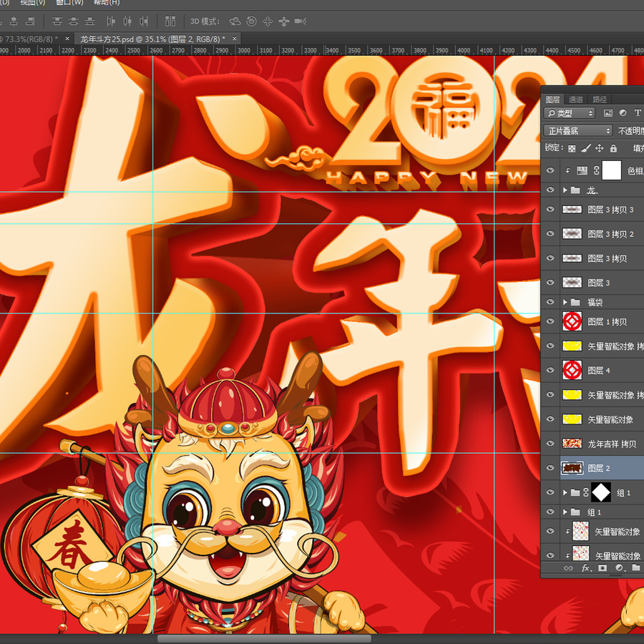The width and height of the screenshot is (644, 644).
Task: Click white mask thumbnail of 色相 layer
Action: [x=612, y=170]
